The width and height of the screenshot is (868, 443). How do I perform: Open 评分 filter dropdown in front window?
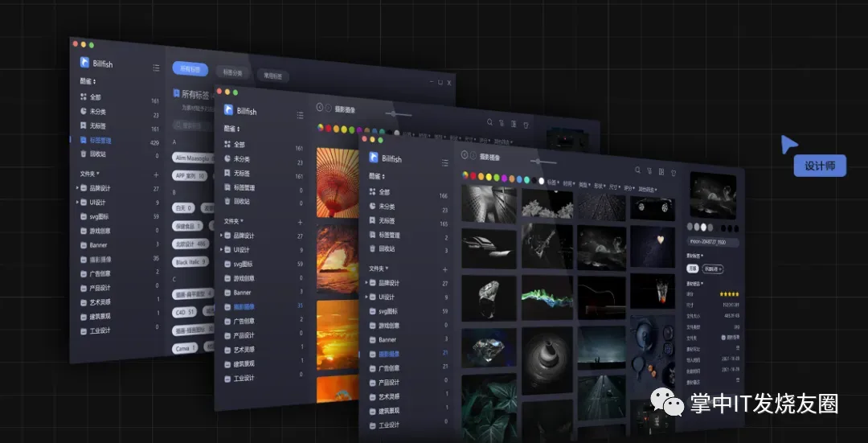629,188
